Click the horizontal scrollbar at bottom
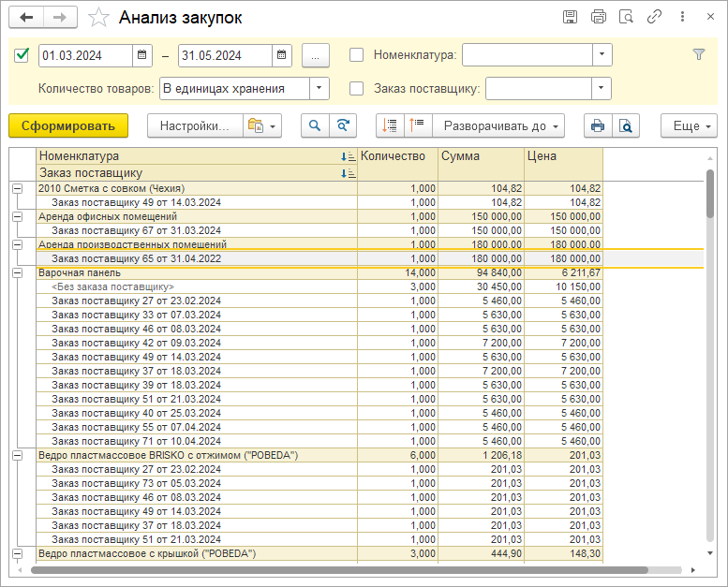Screen dimensions: 728x587 [337, 569]
